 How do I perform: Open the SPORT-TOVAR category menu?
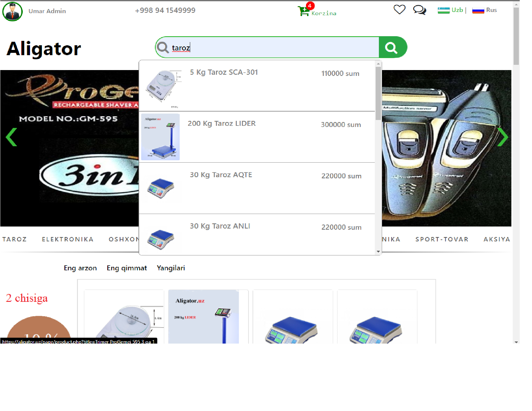tap(442, 239)
